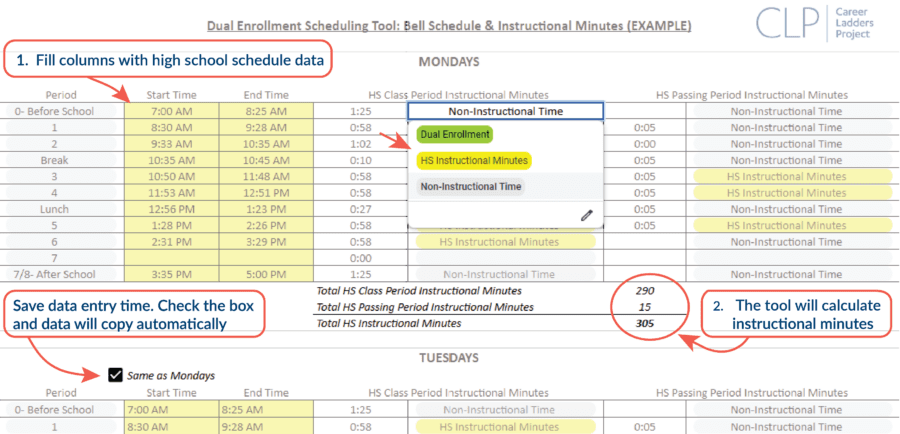Click the Dual Enrollment Scheduling Tool title
This screenshot has height=434, width=900.
coord(449,26)
